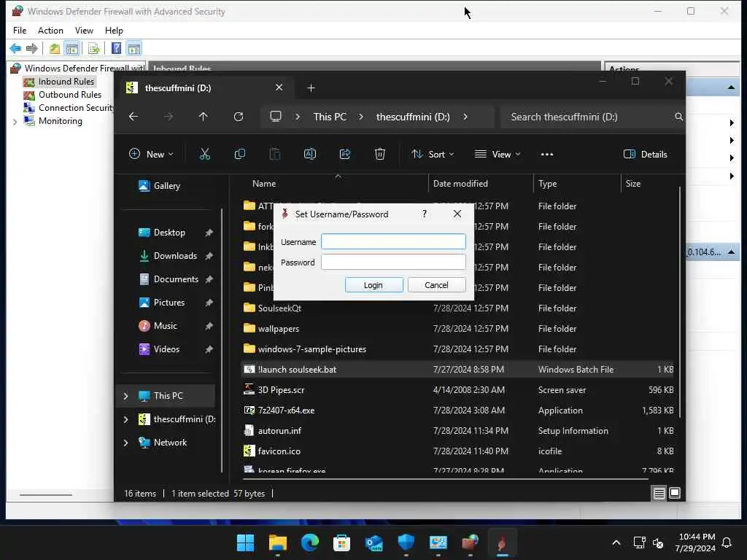Open the Firewall View menu
Viewport: 747px width, 560px height.
[84, 31]
